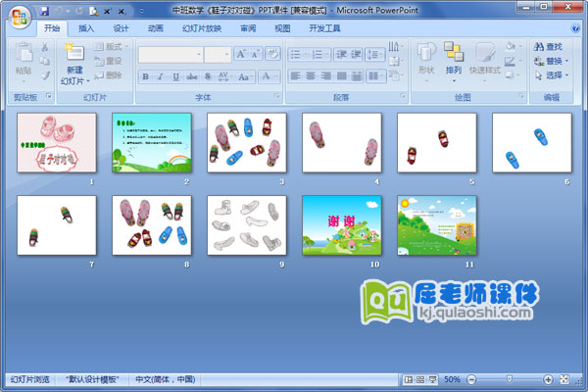Open the font name combo box

(x=171, y=55)
